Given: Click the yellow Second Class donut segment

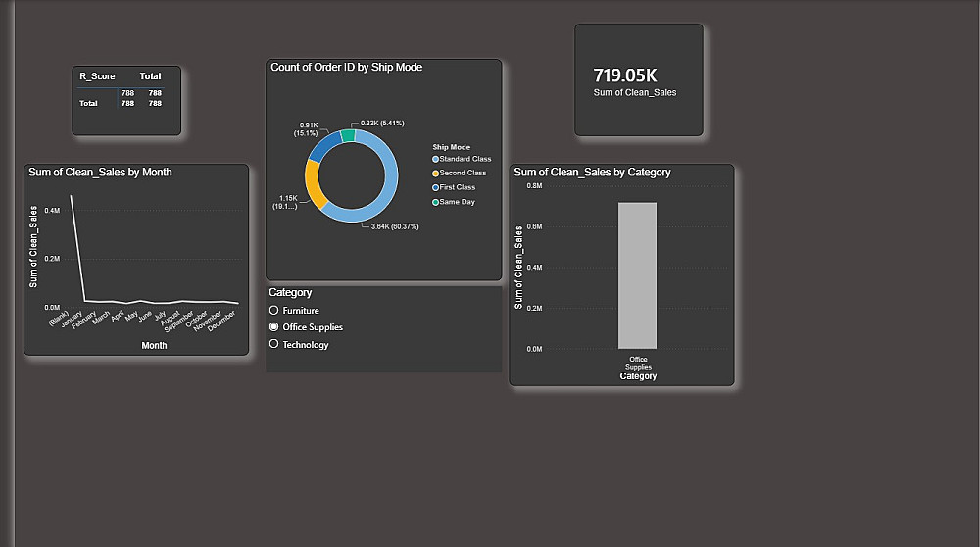Looking at the screenshot, I should click(x=315, y=183).
